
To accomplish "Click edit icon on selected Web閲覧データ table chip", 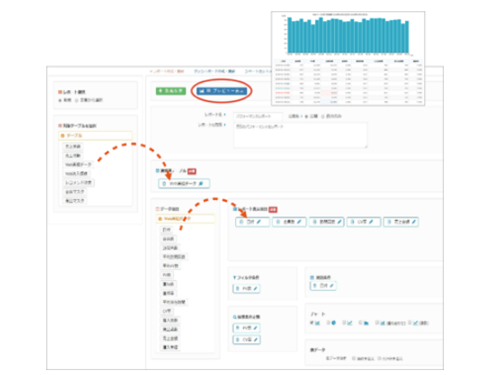I will [201, 184].
